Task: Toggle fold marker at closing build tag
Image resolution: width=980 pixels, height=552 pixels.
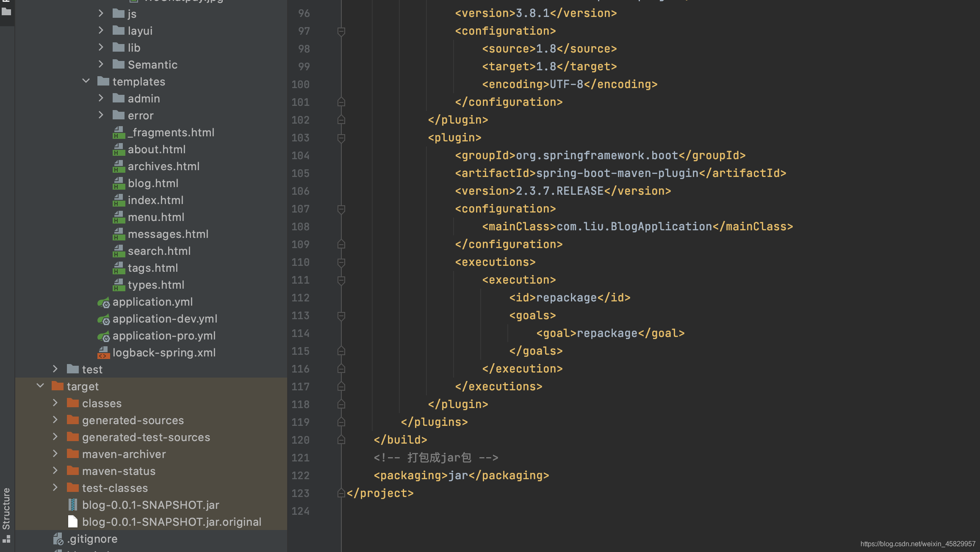Action: [x=341, y=440]
